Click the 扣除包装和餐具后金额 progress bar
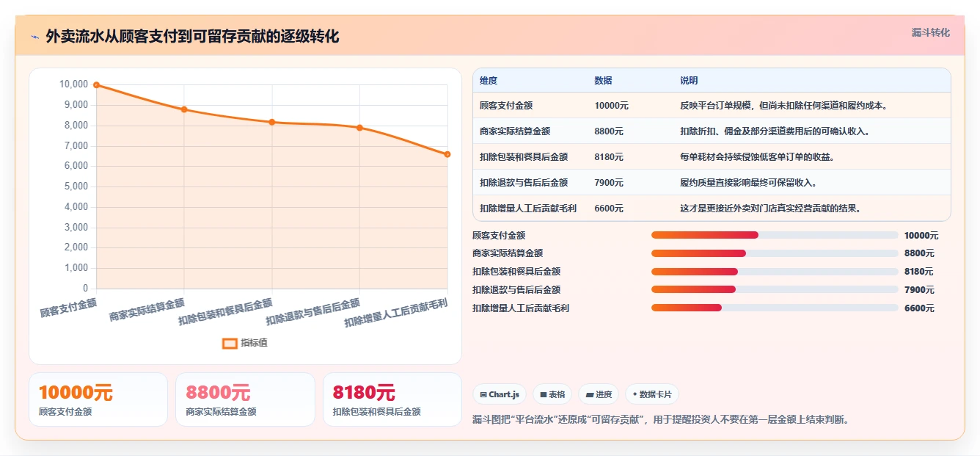980x456 pixels. click(775, 272)
